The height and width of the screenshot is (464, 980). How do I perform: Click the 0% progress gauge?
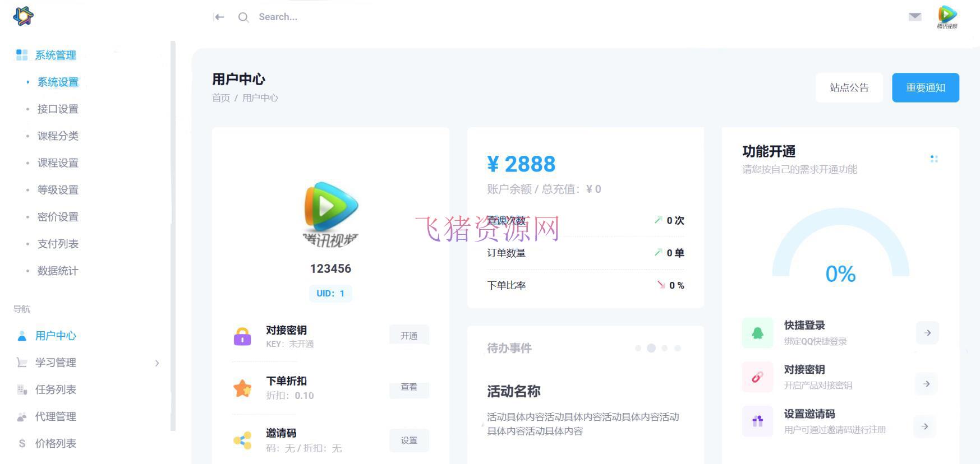(841, 247)
